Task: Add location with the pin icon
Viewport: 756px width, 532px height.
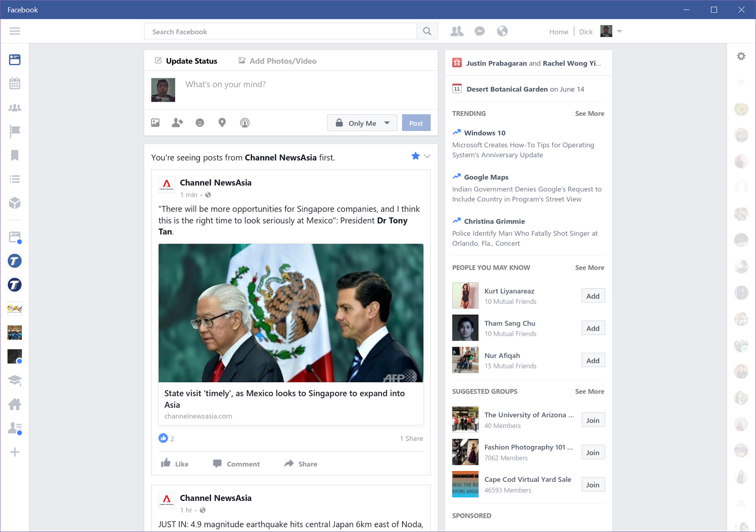Action: pyautogui.click(x=222, y=123)
